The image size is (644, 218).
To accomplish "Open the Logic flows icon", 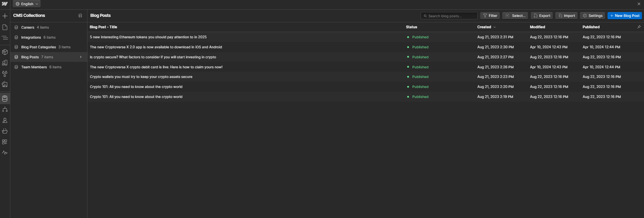I will 5,109.
